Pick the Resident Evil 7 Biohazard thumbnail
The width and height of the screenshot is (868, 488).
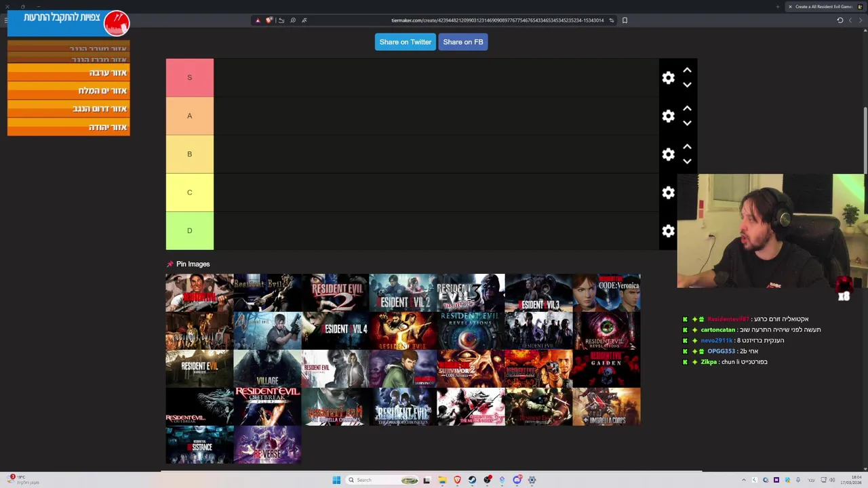point(199,369)
